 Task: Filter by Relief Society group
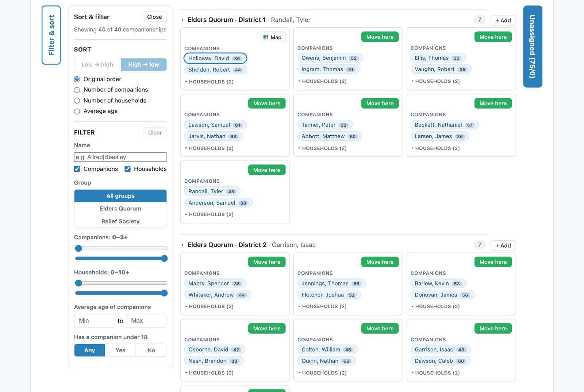click(120, 221)
